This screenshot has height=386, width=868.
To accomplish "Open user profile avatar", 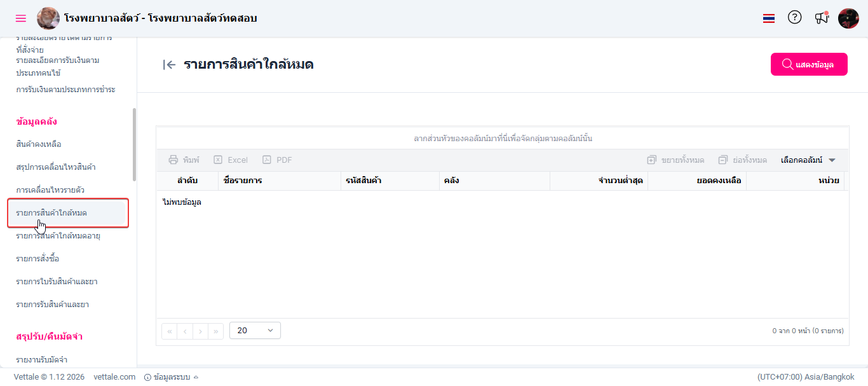I will point(848,18).
